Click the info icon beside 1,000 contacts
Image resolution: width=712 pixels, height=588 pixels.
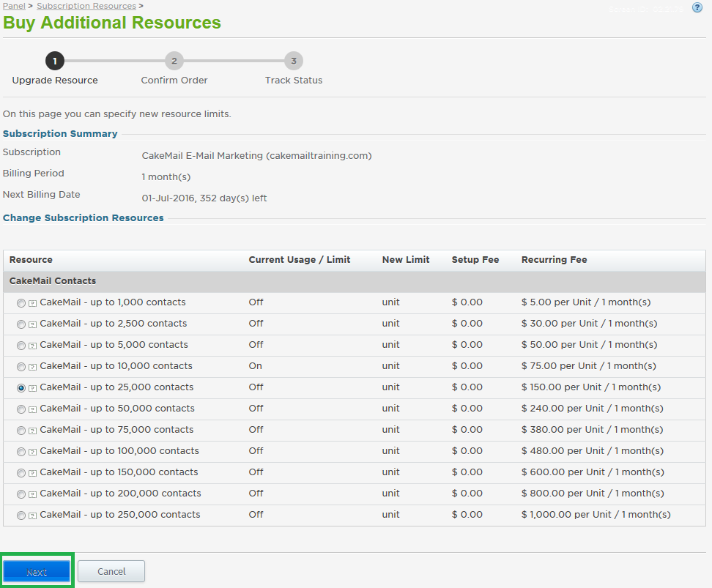(x=33, y=303)
